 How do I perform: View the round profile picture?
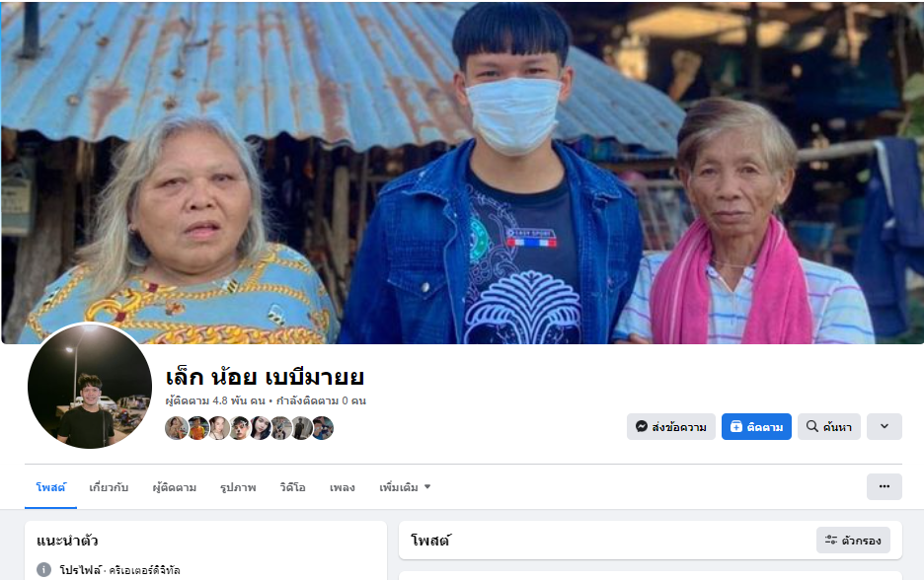point(90,386)
